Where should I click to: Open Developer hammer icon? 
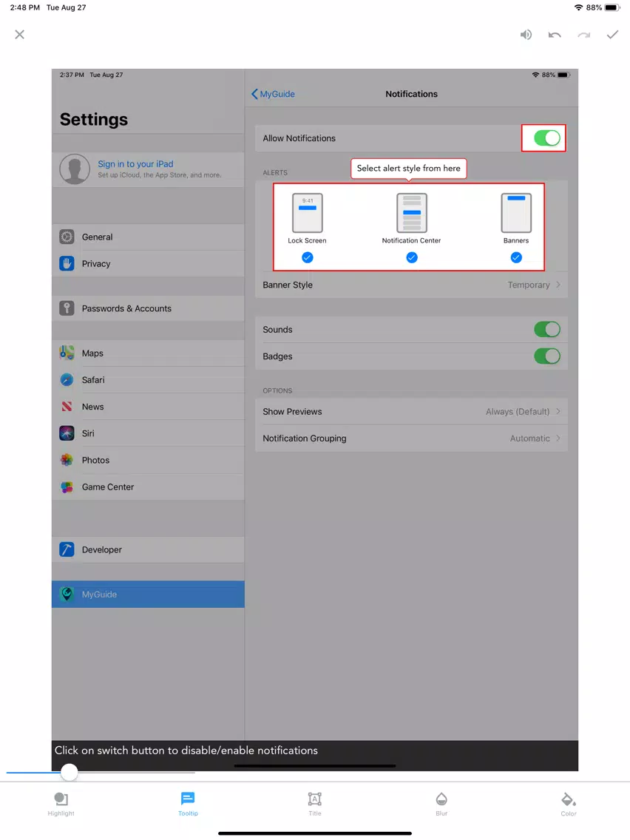point(67,549)
